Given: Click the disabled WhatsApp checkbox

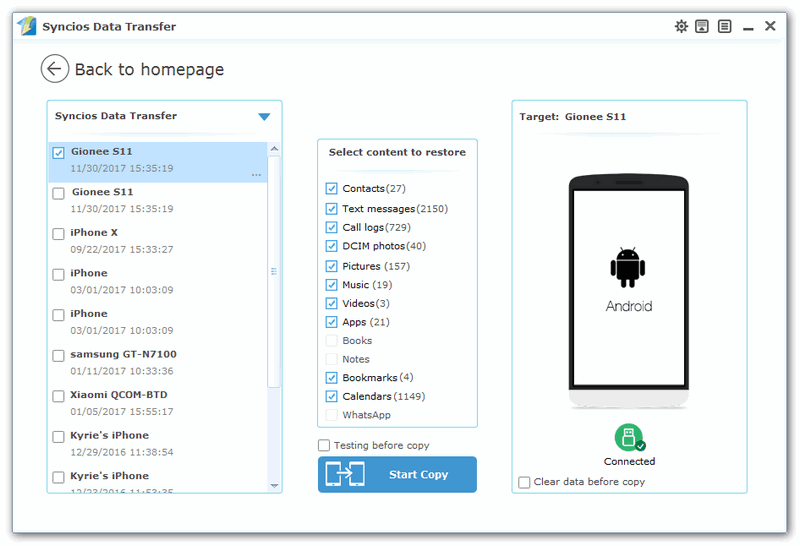Looking at the screenshot, I should (332, 415).
